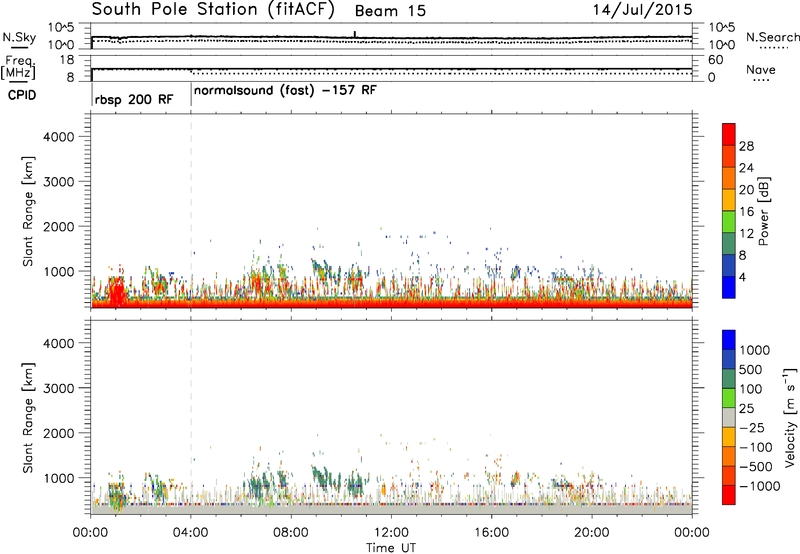The width and height of the screenshot is (800, 554).
Task: Click the 'Nave' legend label
Action: click(x=760, y=69)
